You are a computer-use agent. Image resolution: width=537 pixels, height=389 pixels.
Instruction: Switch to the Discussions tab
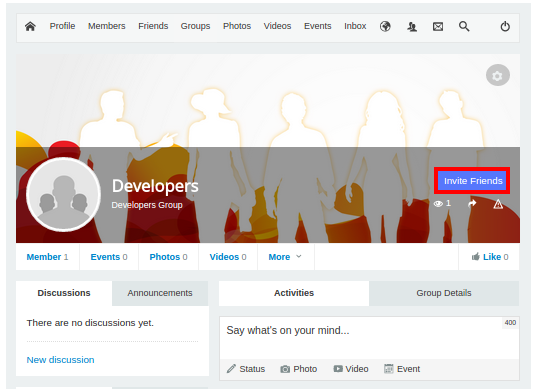coord(64,293)
